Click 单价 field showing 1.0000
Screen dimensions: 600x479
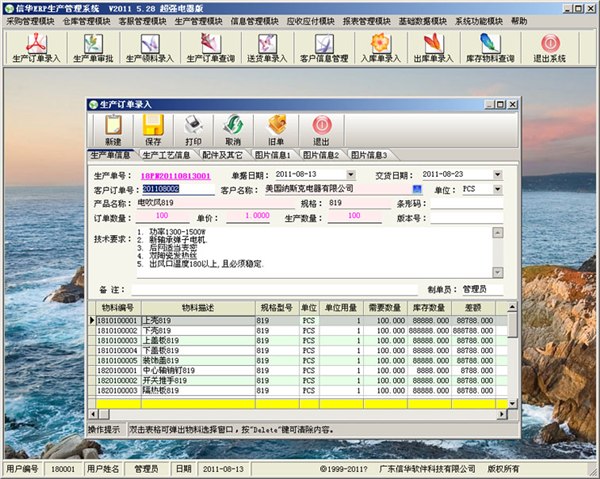[248, 216]
